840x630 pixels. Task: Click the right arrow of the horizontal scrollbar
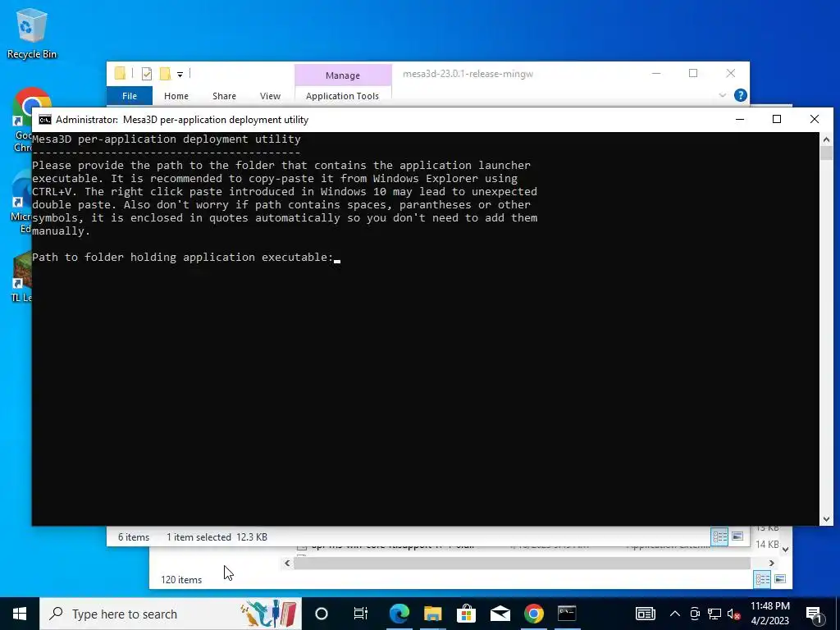coord(771,563)
